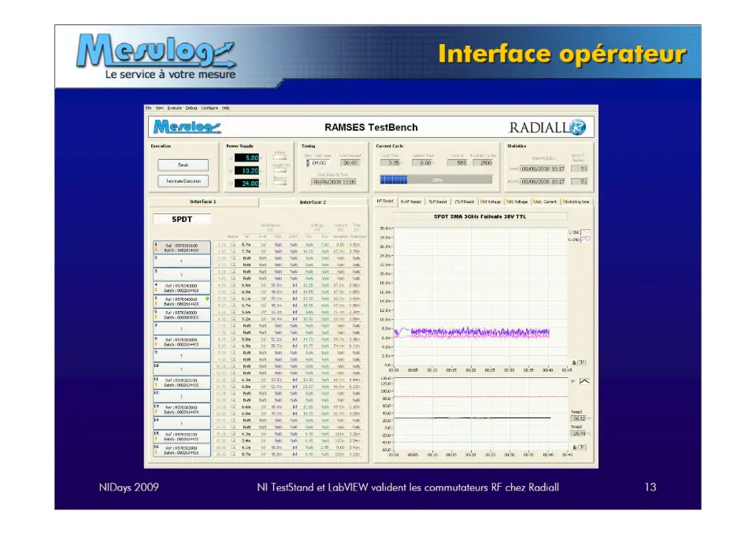Click the 5.00 power supply readout
This screenshot has height=534, width=756.
(x=246, y=158)
